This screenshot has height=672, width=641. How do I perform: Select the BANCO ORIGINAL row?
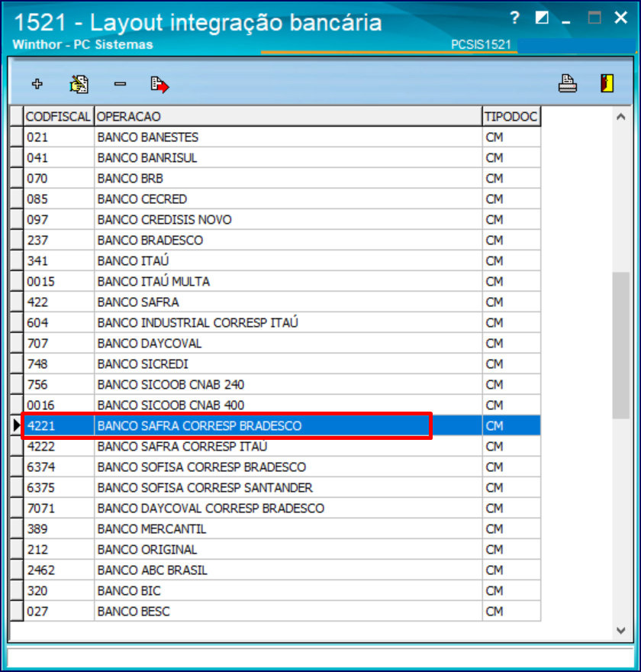click(x=275, y=549)
